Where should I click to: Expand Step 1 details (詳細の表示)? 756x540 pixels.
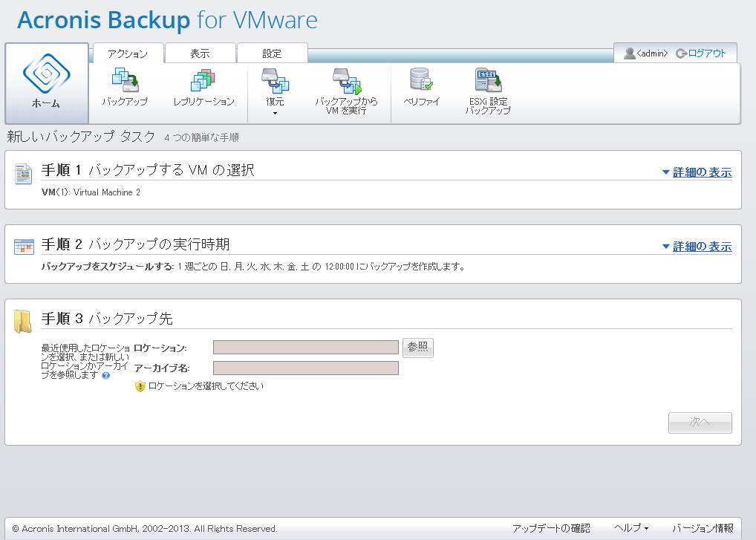click(697, 172)
